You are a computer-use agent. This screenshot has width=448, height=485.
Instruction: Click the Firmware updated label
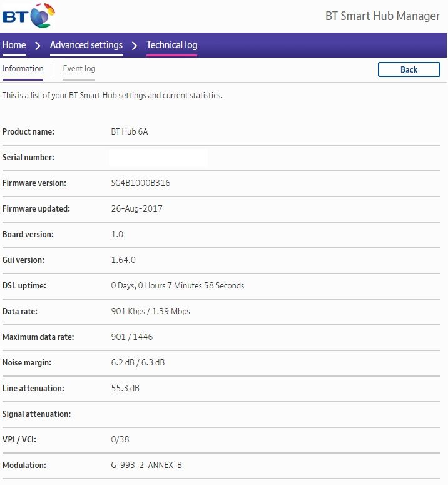(36, 209)
